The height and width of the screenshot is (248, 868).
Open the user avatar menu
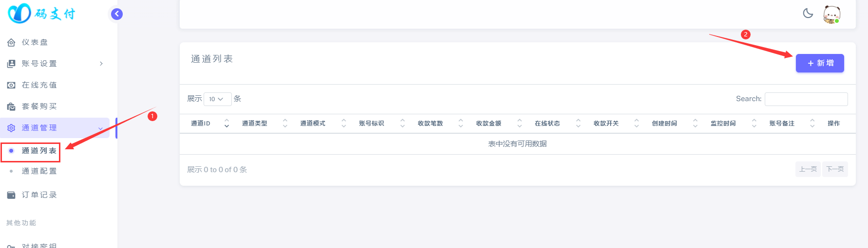[x=831, y=15]
